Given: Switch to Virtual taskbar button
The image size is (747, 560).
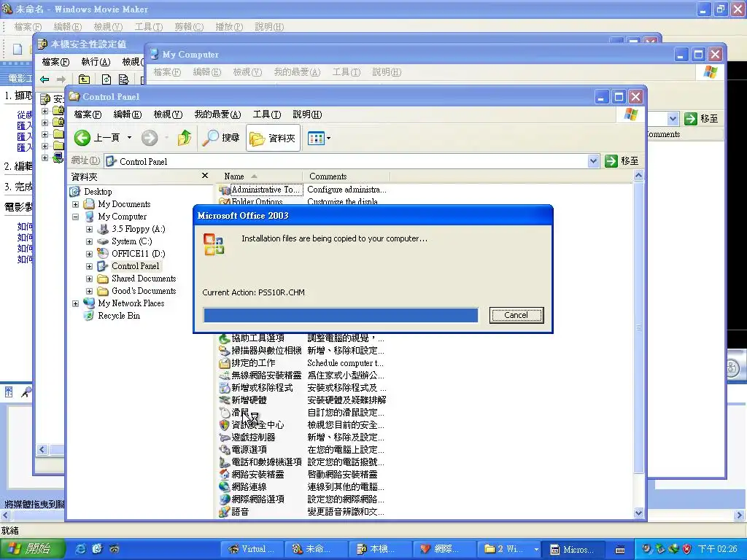Looking at the screenshot, I should point(252,549).
